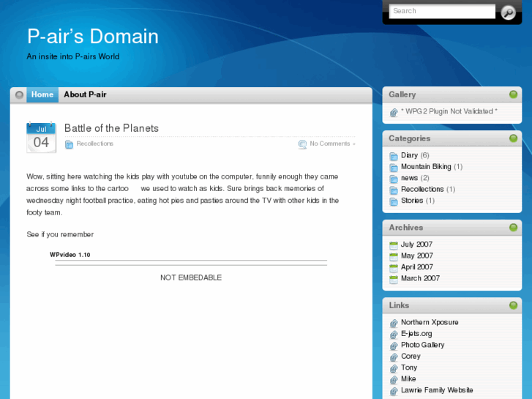Open the Tony link

point(409,368)
